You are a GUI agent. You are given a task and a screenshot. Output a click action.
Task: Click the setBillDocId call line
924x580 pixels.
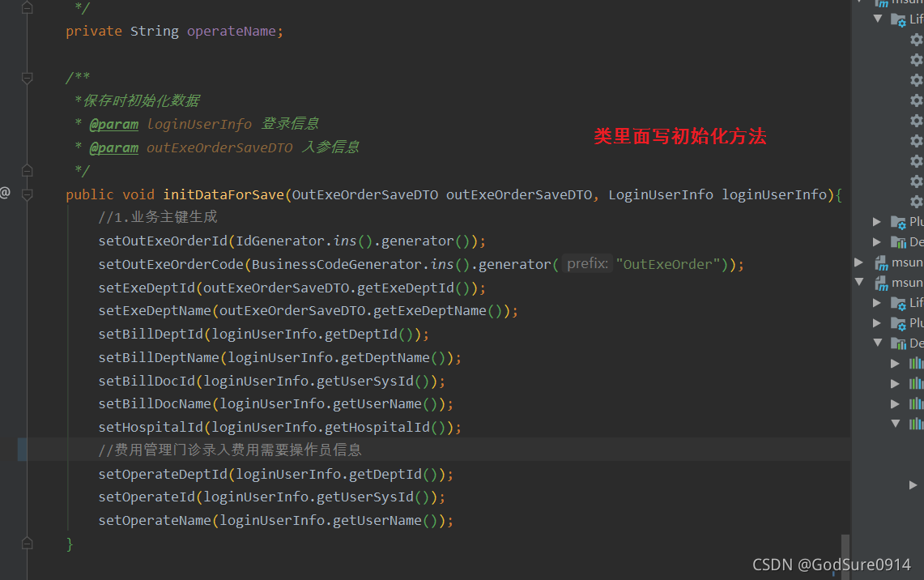click(271, 382)
